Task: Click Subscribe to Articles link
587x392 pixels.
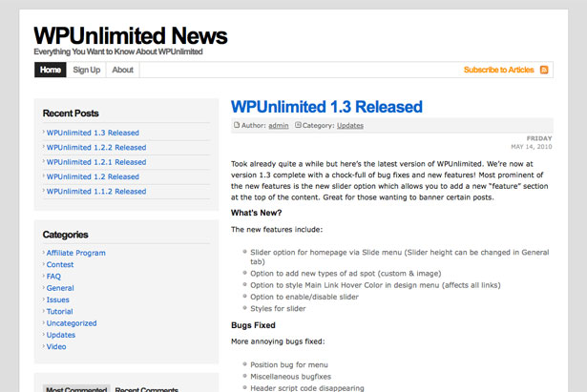Action: [x=498, y=70]
